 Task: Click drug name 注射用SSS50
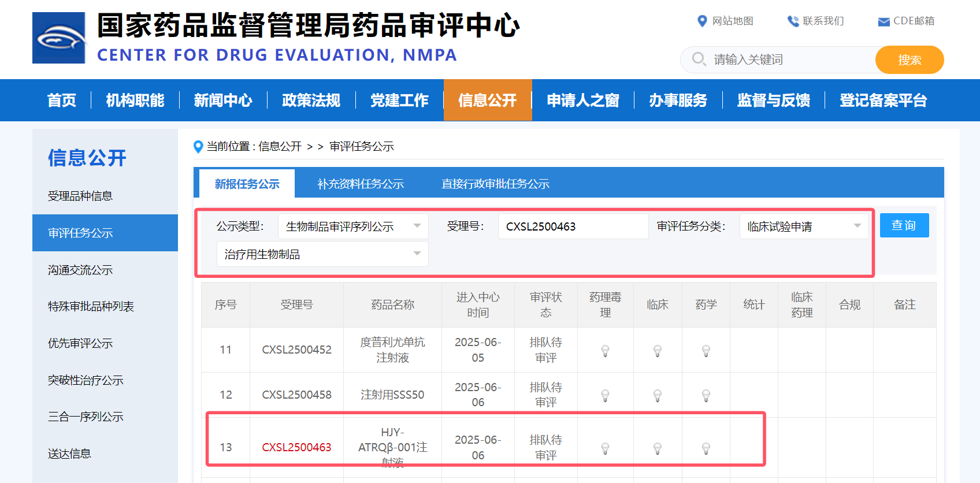[x=392, y=395]
